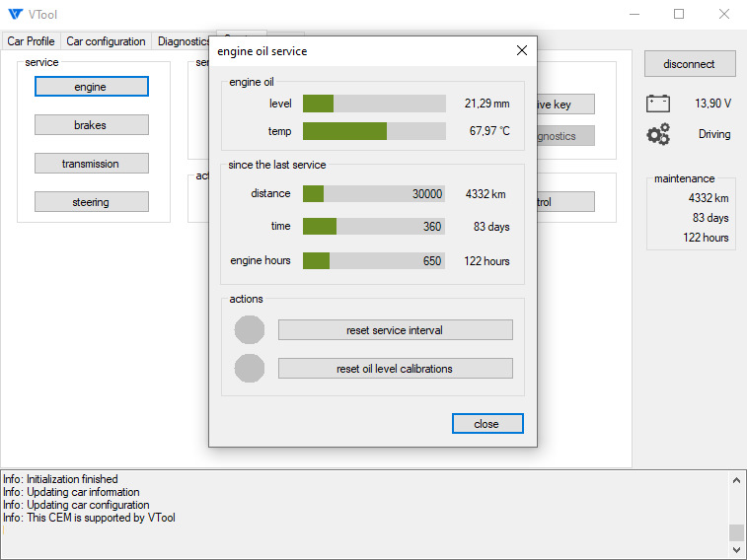Click 4332 km in maintenance panel
The width and height of the screenshot is (747, 560).
click(709, 198)
